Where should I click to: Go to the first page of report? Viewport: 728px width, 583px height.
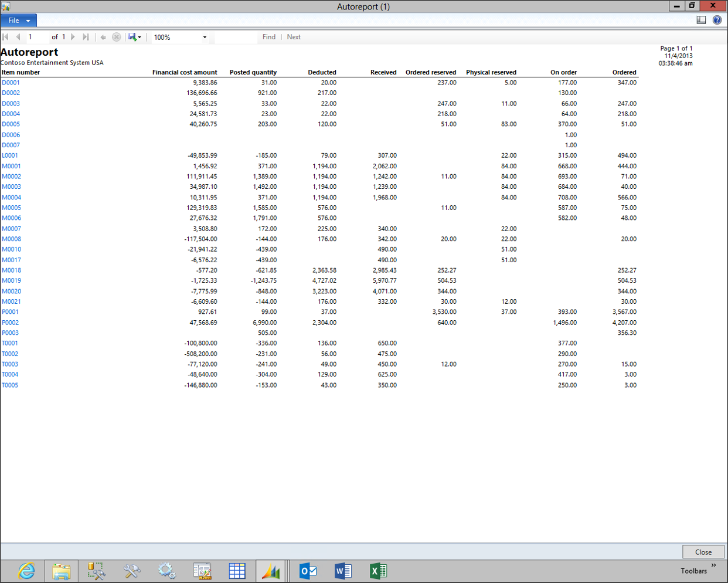click(x=6, y=37)
